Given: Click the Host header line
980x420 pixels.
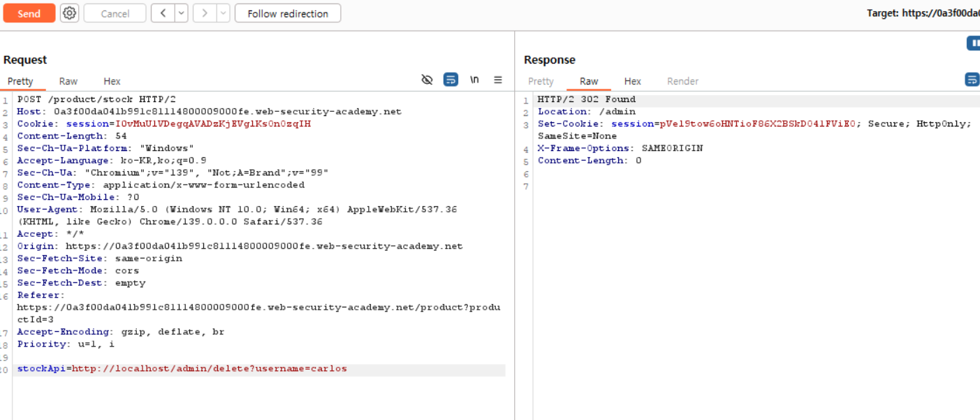Looking at the screenshot, I should tap(209, 111).
